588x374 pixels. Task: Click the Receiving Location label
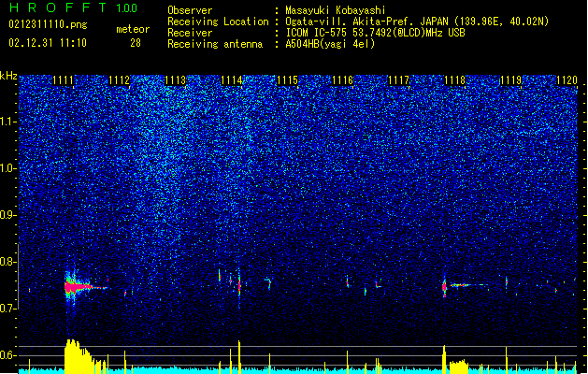coord(218,22)
